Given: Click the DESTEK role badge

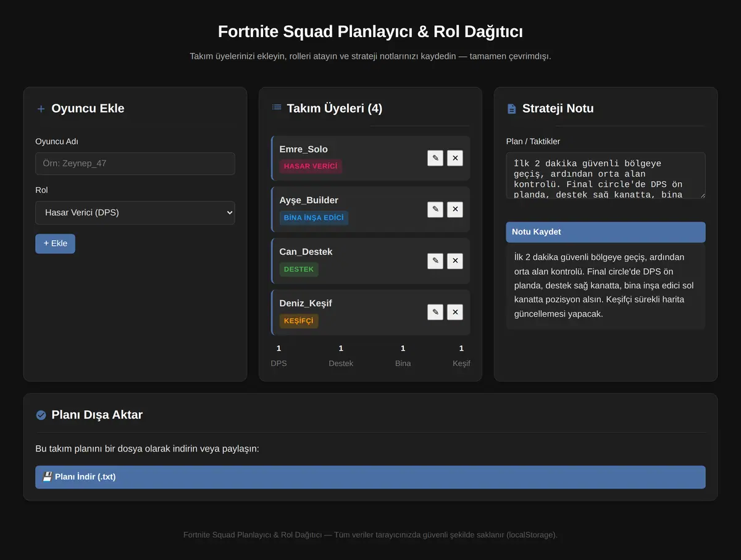Looking at the screenshot, I should pos(299,269).
